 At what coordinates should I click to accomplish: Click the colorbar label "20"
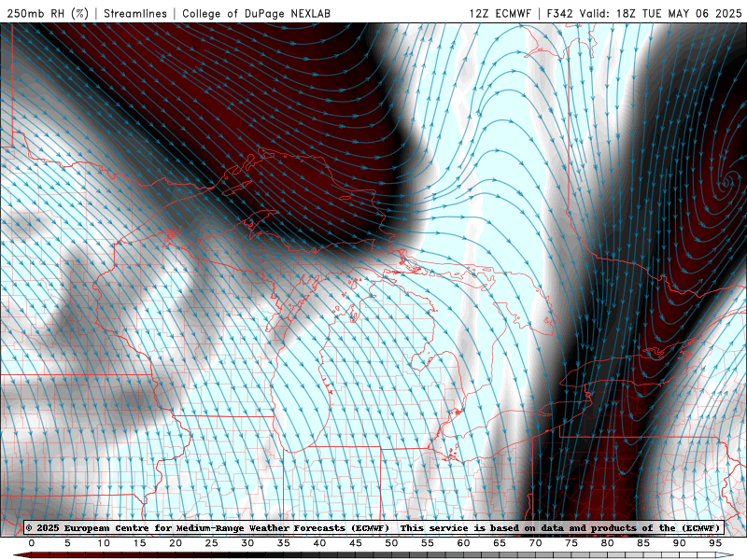[x=176, y=543]
